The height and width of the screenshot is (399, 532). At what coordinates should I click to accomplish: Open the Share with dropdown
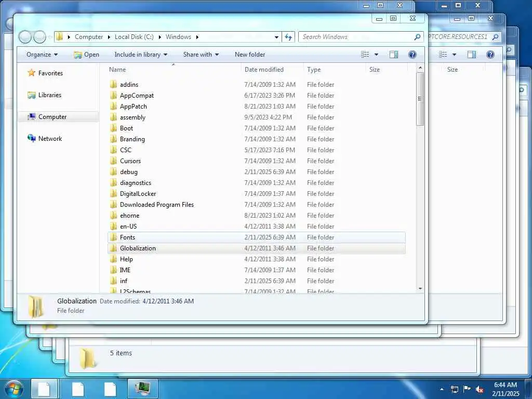click(201, 54)
